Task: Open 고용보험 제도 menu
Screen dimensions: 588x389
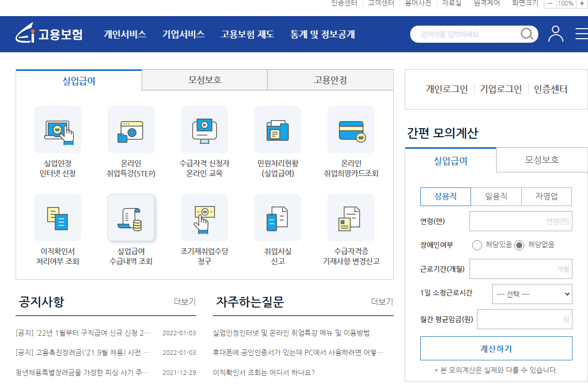Action: (x=248, y=34)
